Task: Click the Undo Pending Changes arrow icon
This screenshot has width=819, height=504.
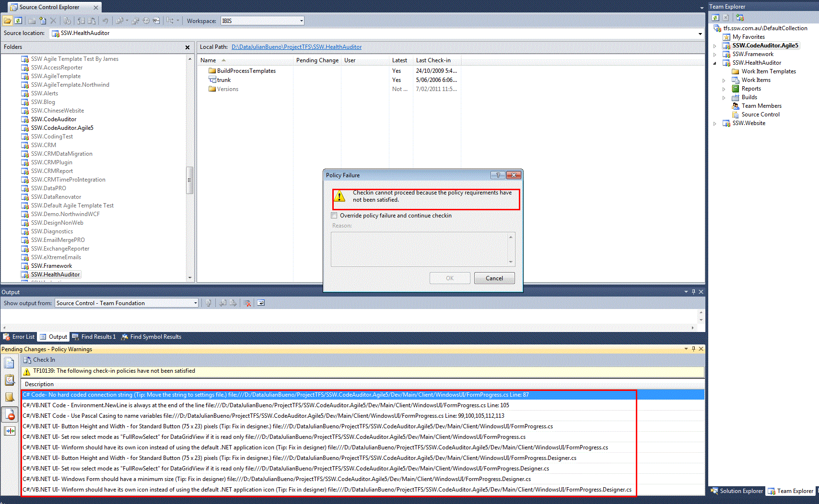Action: 105,21
